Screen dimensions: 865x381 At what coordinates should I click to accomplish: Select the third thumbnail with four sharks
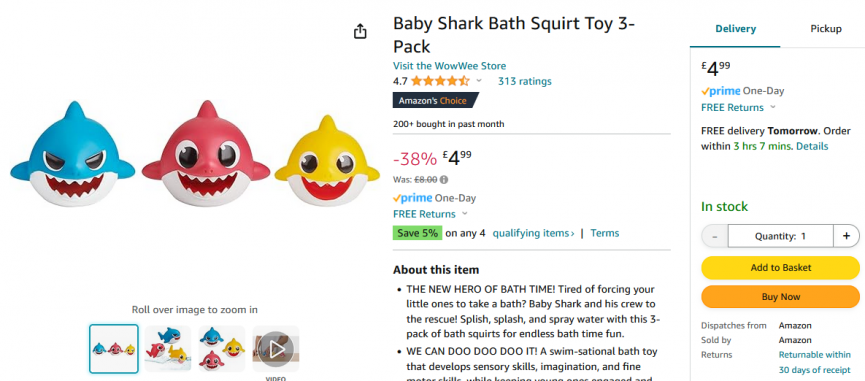tap(222, 348)
